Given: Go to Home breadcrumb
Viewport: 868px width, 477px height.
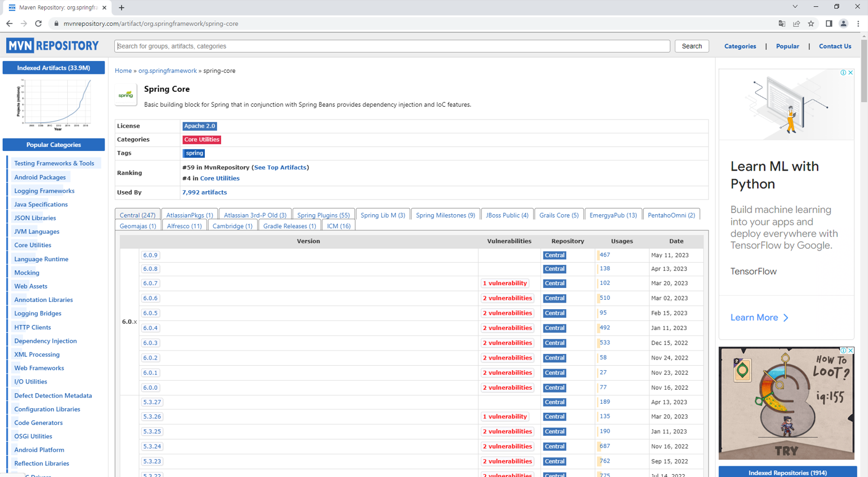Looking at the screenshot, I should pos(123,71).
